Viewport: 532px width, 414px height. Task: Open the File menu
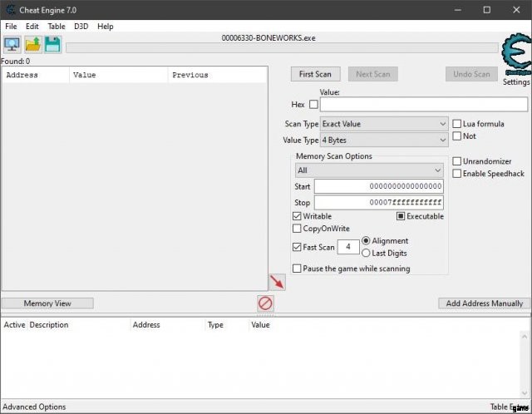tap(11, 27)
